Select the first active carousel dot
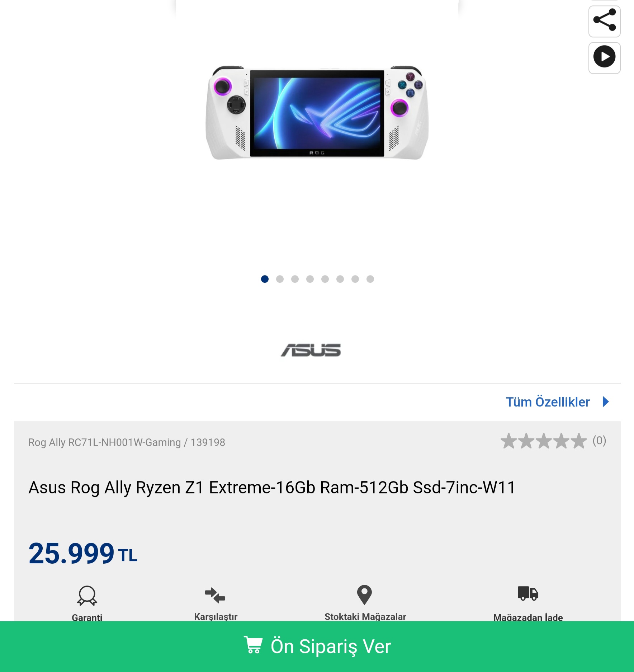The height and width of the screenshot is (672, 634). (265, 279)
